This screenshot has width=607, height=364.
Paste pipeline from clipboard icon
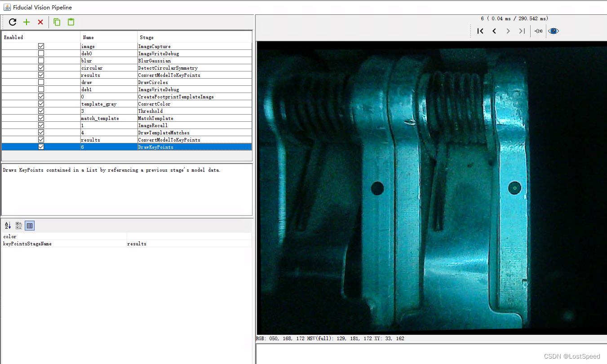pyautogui.click(x=71, y=22)
